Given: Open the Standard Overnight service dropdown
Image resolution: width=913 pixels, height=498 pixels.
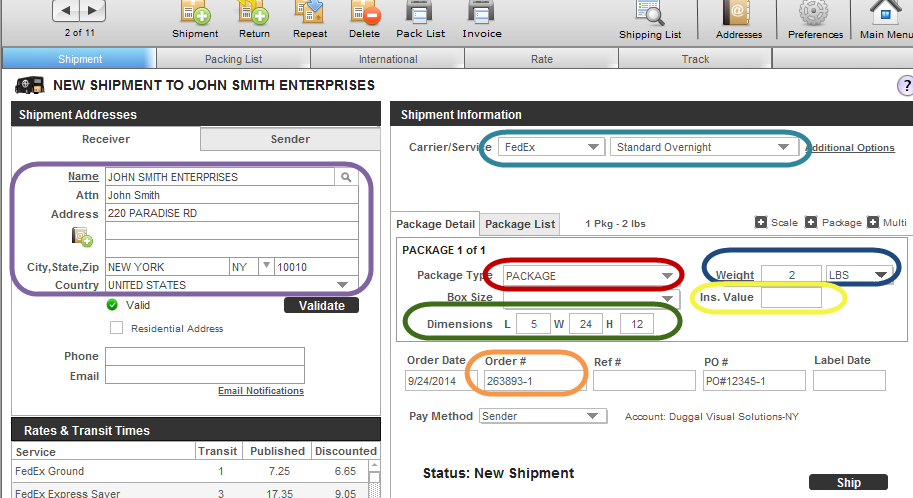Looking at the screenshot, I should 703,147.
